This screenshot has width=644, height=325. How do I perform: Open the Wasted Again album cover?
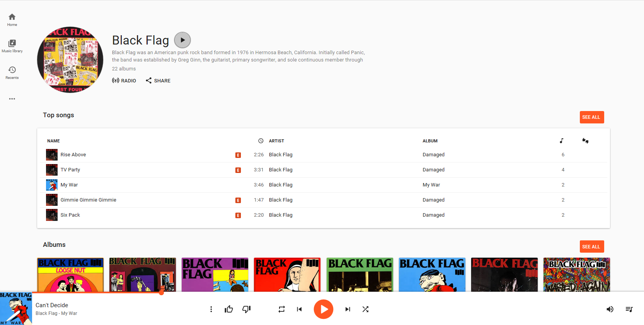(x=577, y=275)
